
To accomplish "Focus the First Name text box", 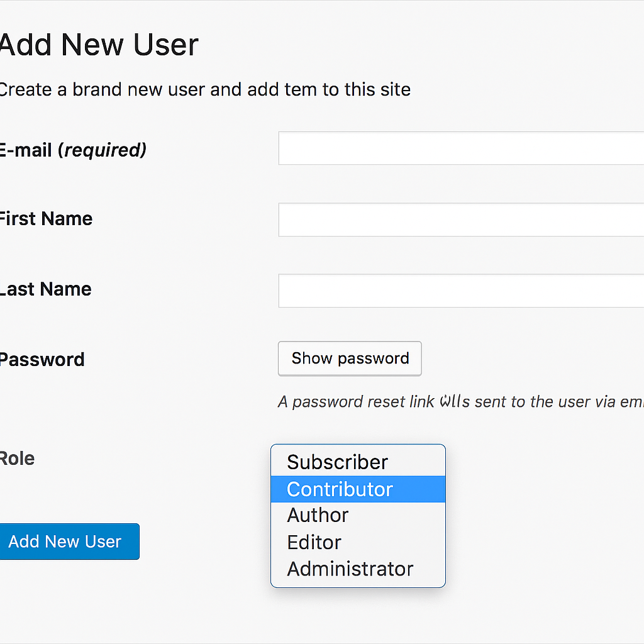I will click(x=460, y=219).
